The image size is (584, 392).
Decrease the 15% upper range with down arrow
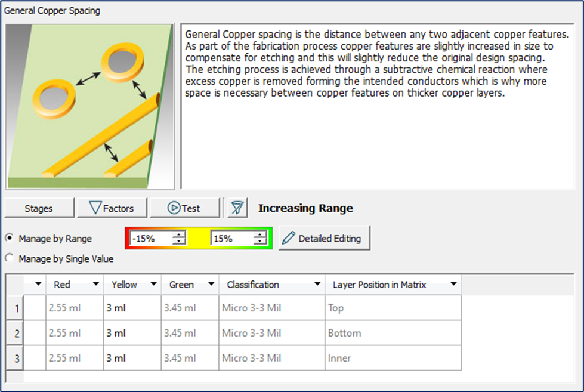[259, 242]
